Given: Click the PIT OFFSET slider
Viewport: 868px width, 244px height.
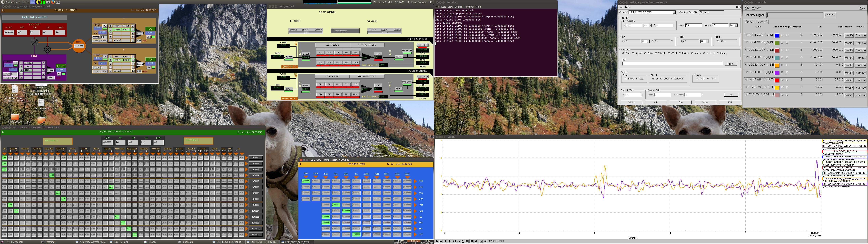Looking at the screenshot, I should (x=306, y=31).
